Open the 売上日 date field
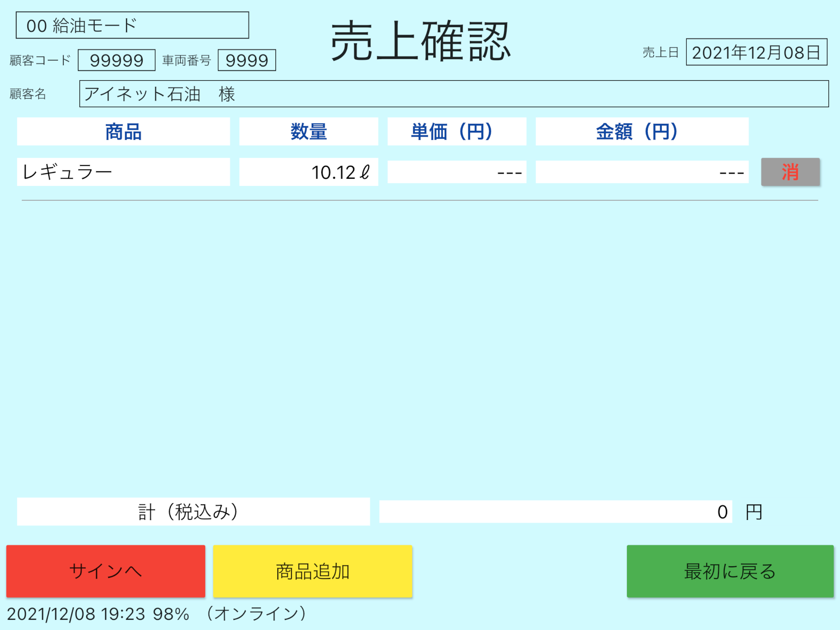 pyautogui.click(x=756, y=52)
